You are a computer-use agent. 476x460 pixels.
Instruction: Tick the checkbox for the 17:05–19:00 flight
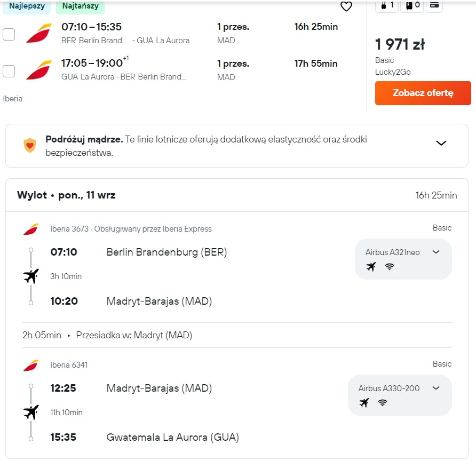(9, 71)
